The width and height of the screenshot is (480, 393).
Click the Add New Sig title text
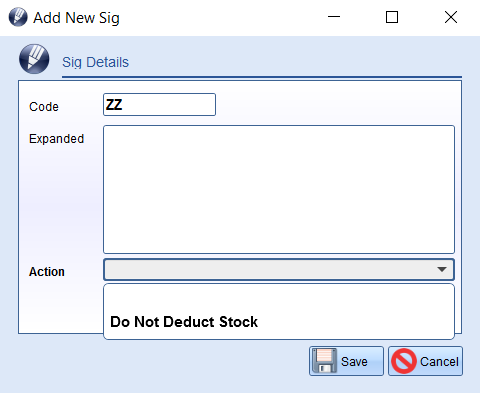click(76, 18)
